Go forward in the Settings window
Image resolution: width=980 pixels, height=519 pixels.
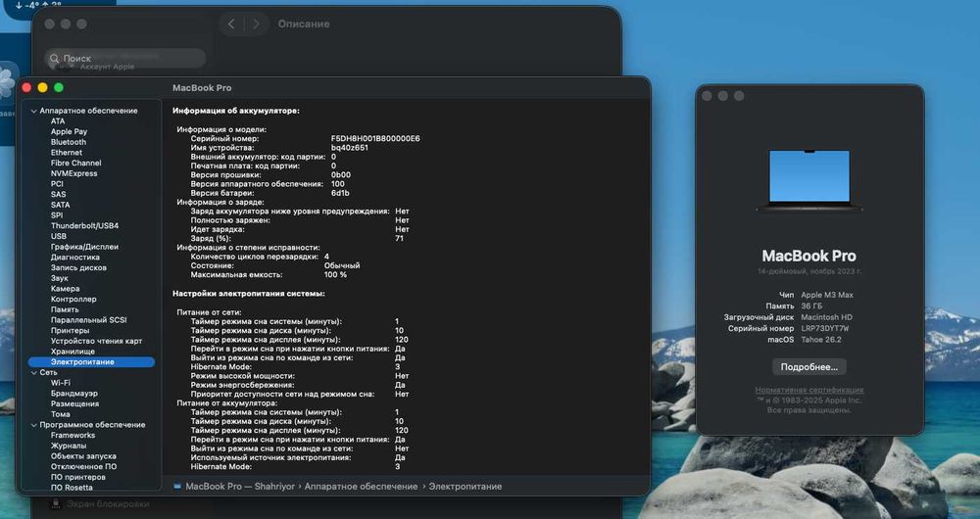[255, 24]
